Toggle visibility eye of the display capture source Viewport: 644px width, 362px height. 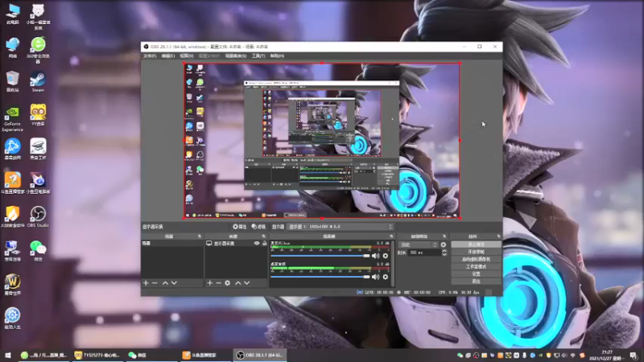[257, 244]
